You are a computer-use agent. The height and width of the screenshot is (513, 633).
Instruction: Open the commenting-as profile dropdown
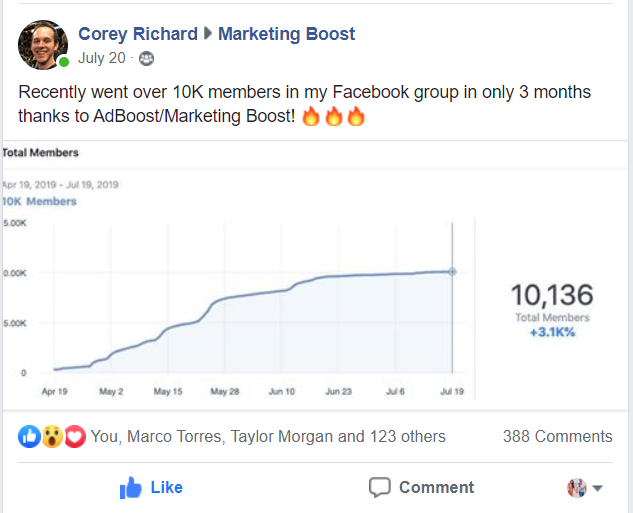[598, 488]
